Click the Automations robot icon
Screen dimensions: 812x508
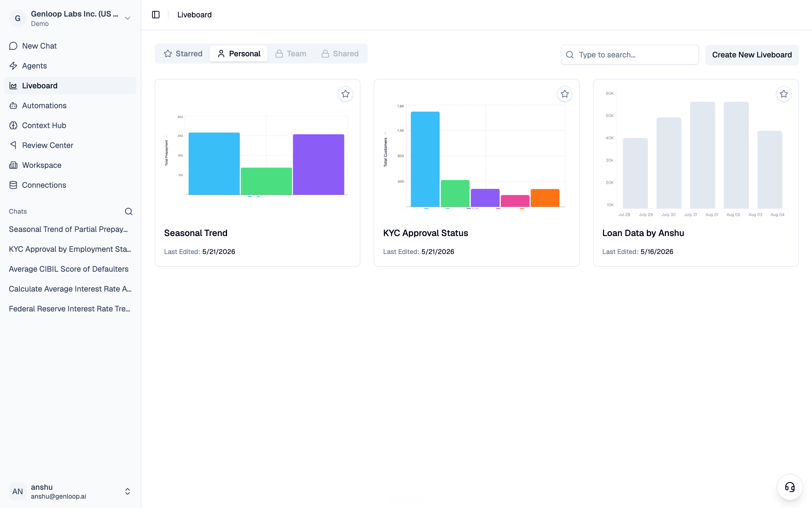tap(13, 105)
